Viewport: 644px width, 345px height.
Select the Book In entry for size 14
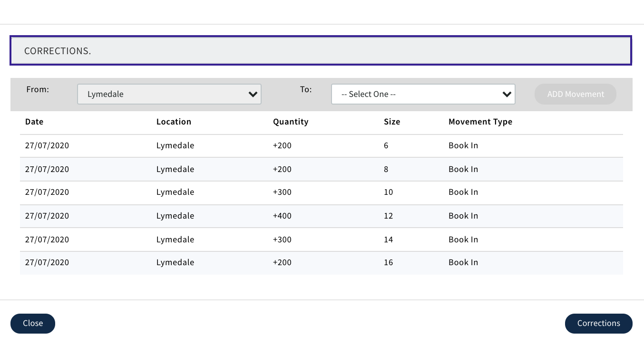[x=463, y=240]
